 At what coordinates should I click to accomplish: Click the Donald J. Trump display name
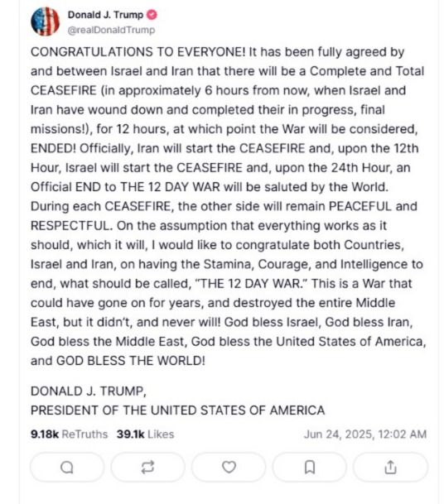coord(105,15)
